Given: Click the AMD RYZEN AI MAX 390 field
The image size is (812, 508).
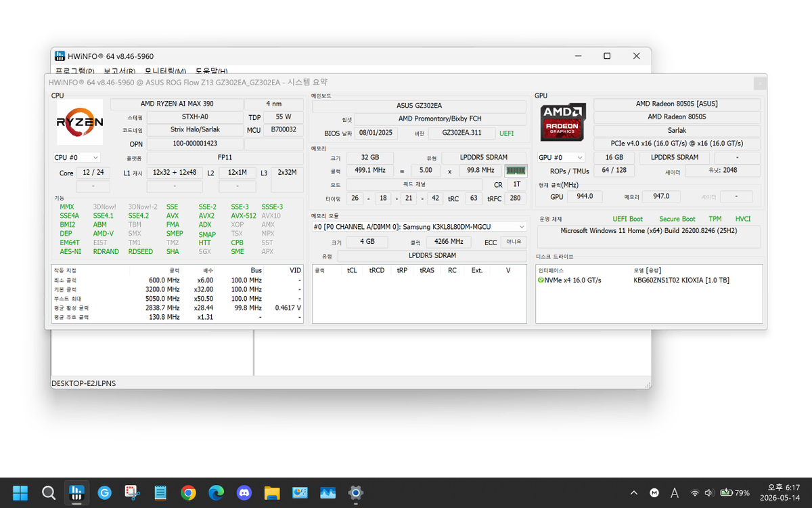Looking at the screenshot, I should 177,104.
